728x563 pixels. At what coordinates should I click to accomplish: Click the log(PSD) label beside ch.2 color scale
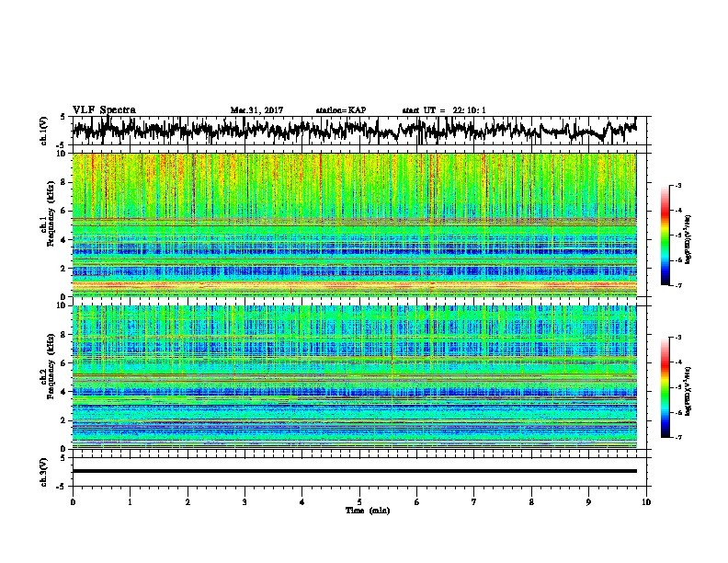(688, 391)
